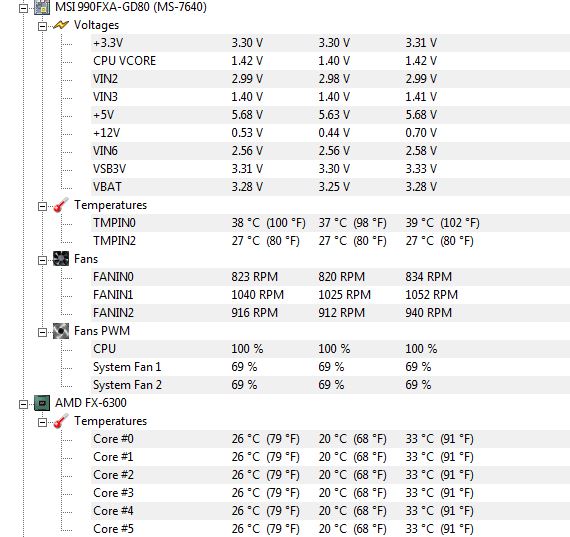Click the Fans section fan icon

(61, 259)
